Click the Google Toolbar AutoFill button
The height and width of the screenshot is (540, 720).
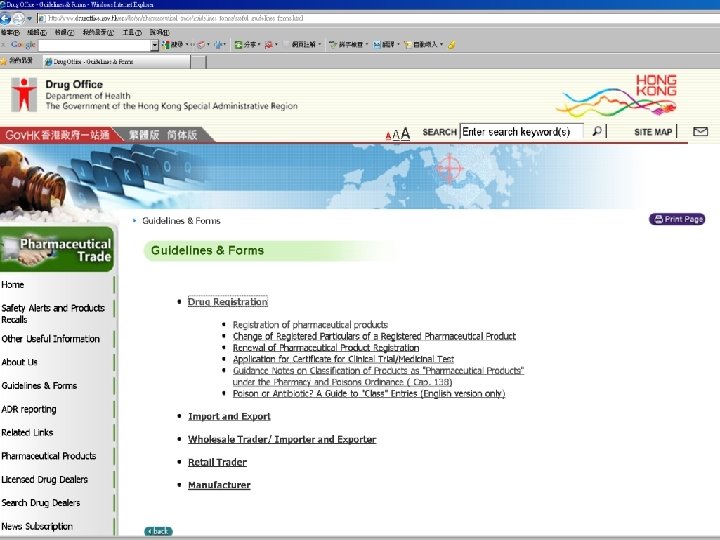423,45
